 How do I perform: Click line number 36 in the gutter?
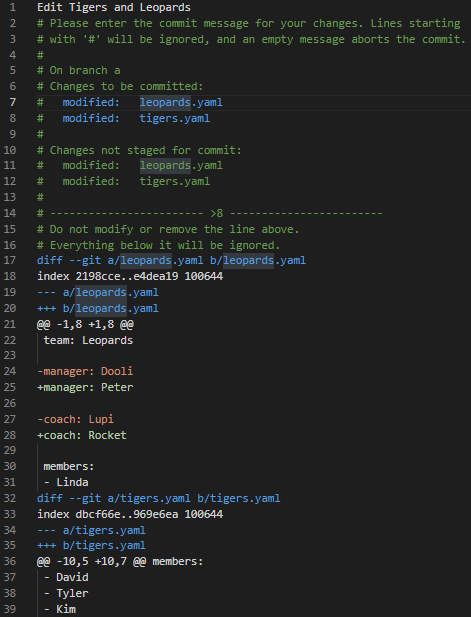tap(10, 562)
